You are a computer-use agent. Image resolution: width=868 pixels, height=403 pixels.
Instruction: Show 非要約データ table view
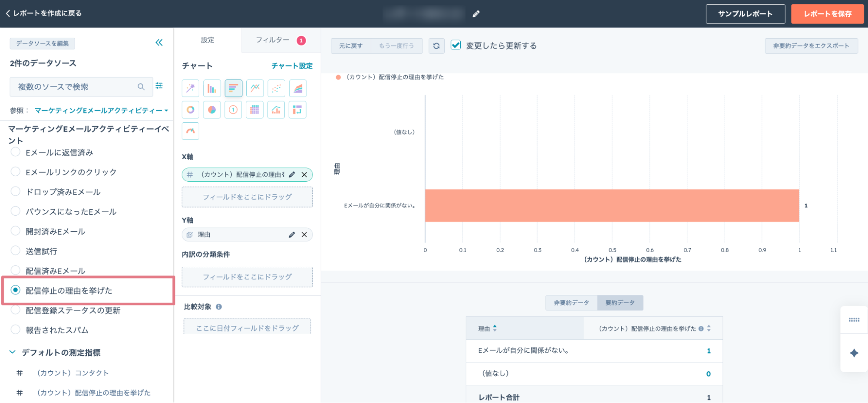(571, 303)
